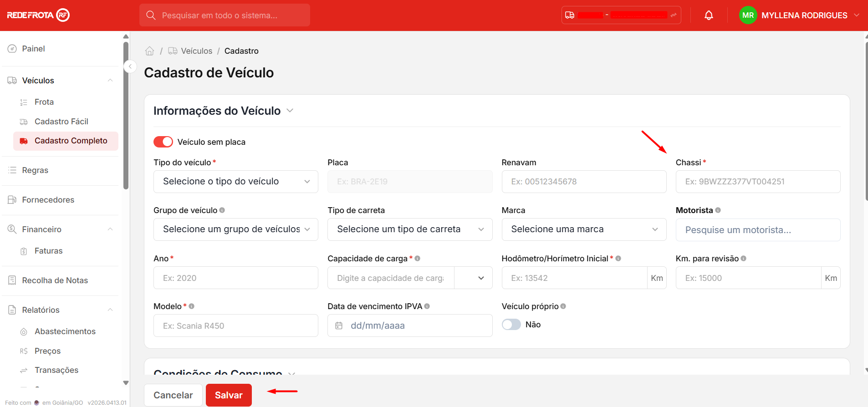The width and height of the screenshot is (868, 407).
Task: Collapse the Informações do Veículo section
Action: (290, 111)
